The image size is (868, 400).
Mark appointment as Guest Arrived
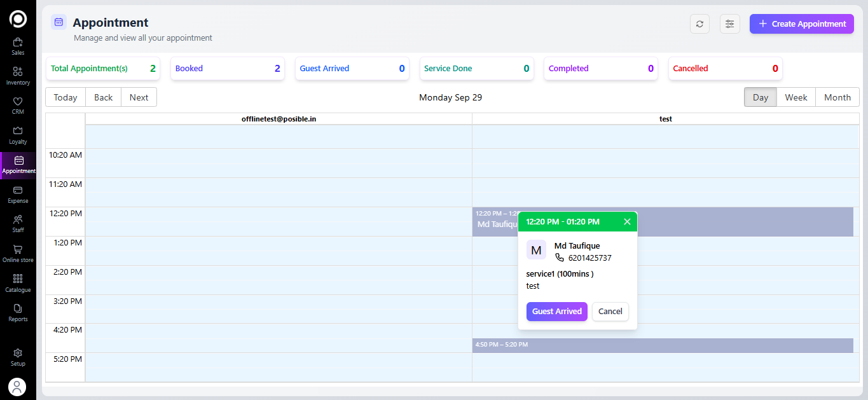coord(556,312)
